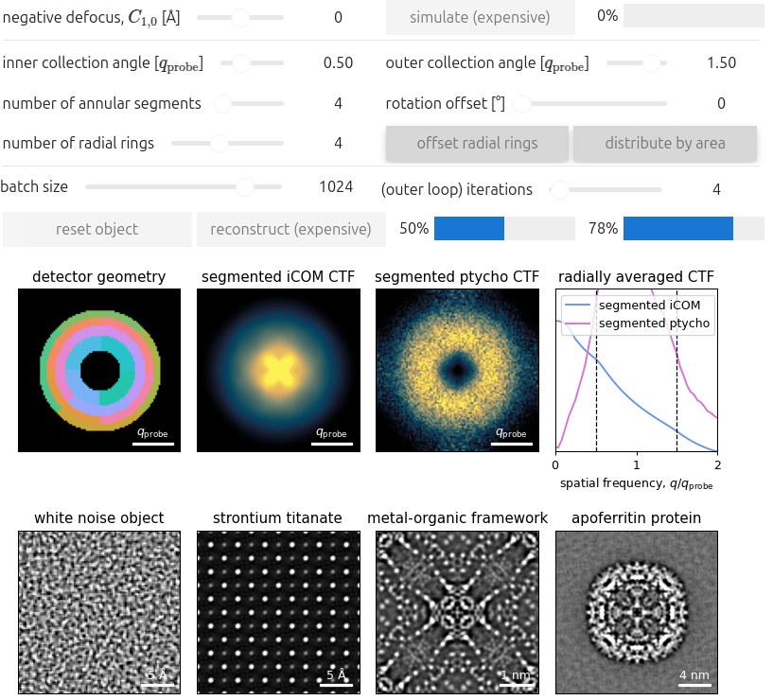The width and height of the screenshot is (773, 700).
Task: Click the reconstruct (expensive) button
Action: [290, 229]
